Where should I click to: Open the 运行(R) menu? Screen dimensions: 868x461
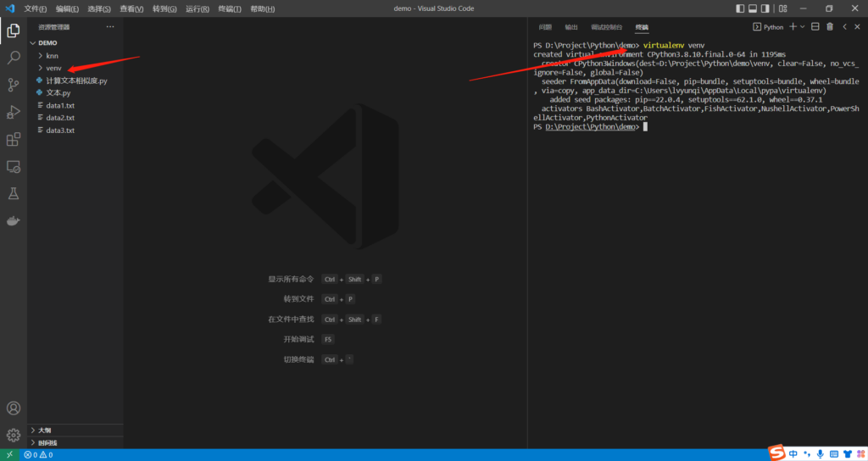point(197,8)
